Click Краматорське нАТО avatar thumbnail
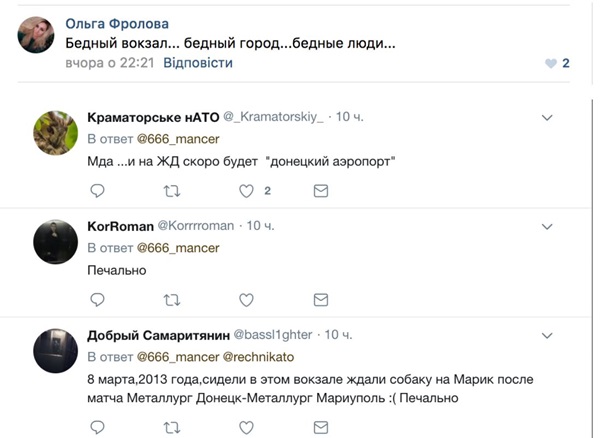 (56, 132)
